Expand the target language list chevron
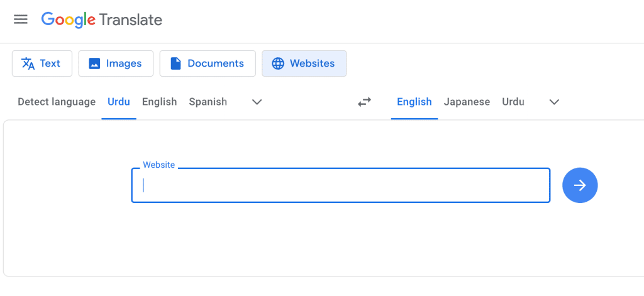 point(554,102)
